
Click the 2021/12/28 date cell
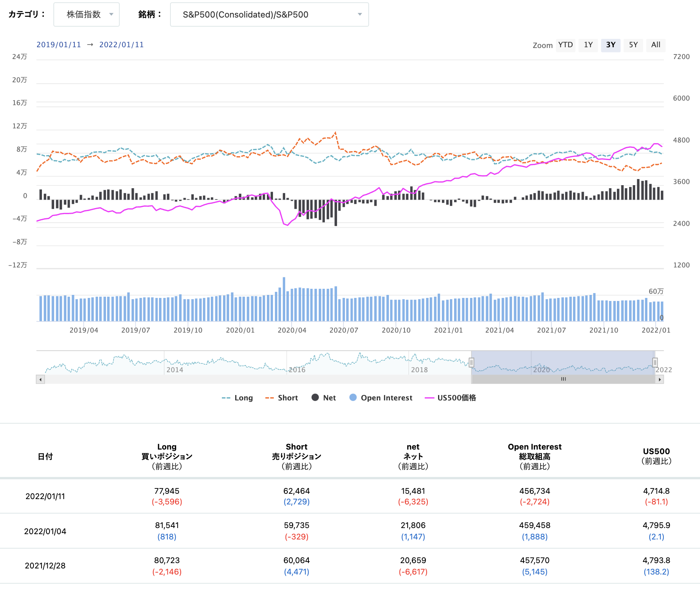tap(45, 566)
